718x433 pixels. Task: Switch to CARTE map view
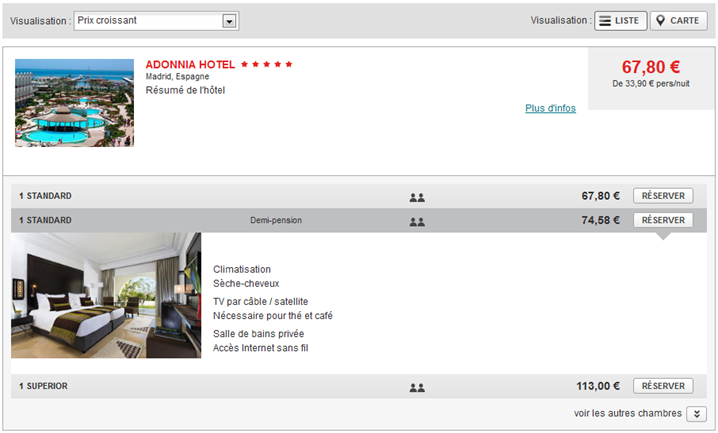(677, 20)
